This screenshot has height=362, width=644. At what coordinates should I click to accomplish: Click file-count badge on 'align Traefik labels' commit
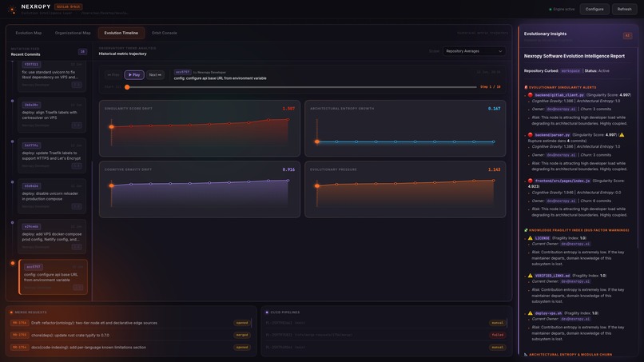click(x=77, y=125)
